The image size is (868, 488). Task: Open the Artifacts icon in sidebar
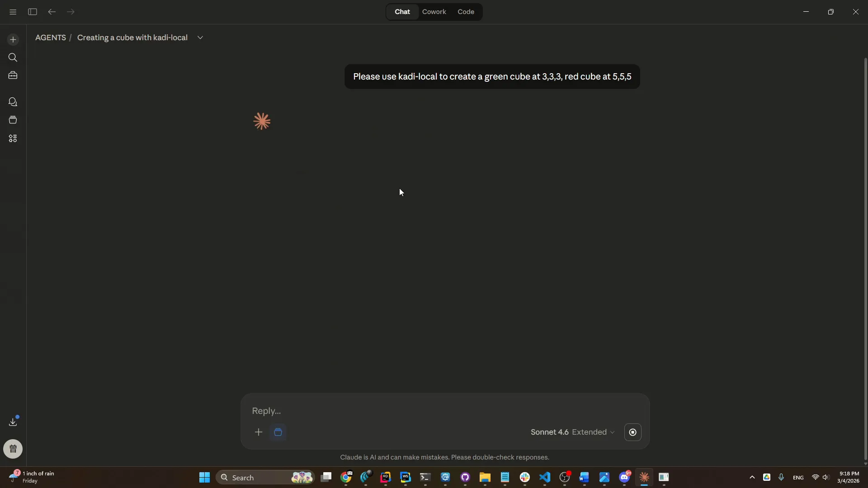pyautogui.click(x=13, y=138)
